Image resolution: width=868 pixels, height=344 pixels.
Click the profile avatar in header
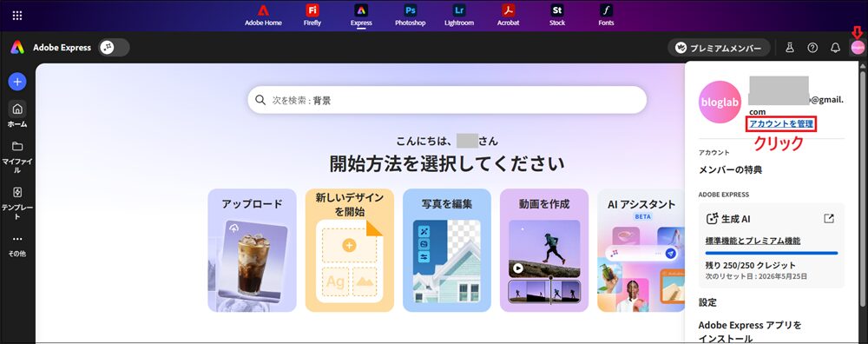click(858, 48)
